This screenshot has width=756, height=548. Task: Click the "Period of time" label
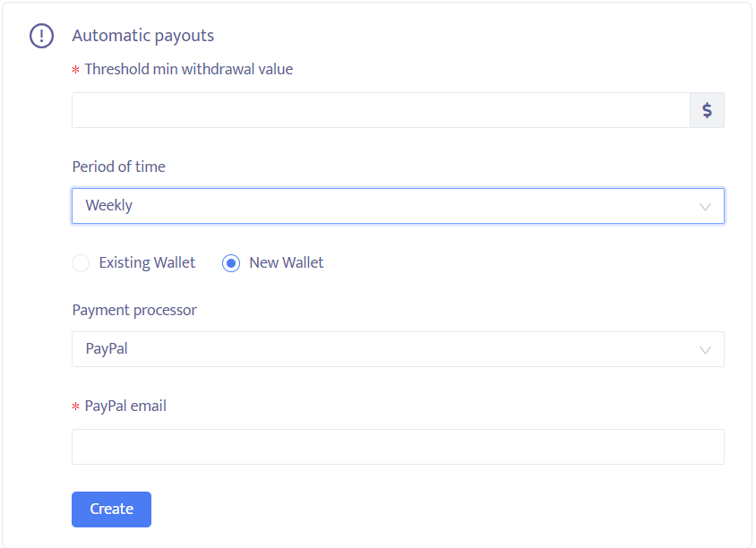pyautogui.click(x=119, y=167)
